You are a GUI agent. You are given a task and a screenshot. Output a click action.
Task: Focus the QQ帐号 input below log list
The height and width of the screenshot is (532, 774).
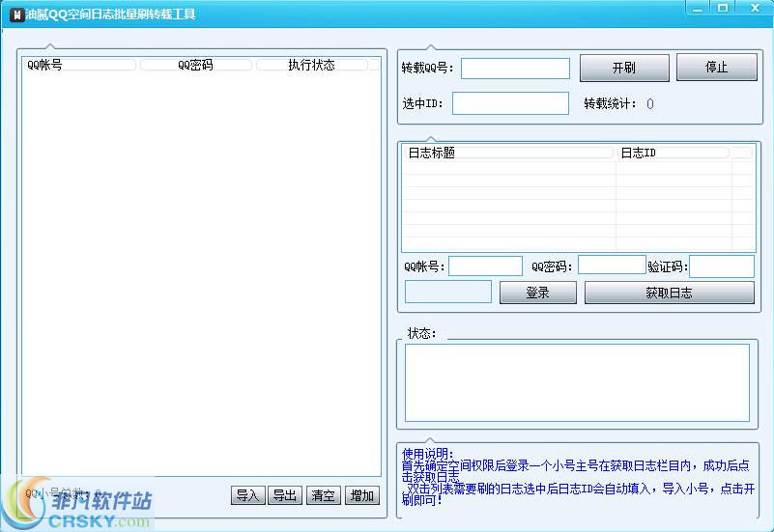point(485,266)
